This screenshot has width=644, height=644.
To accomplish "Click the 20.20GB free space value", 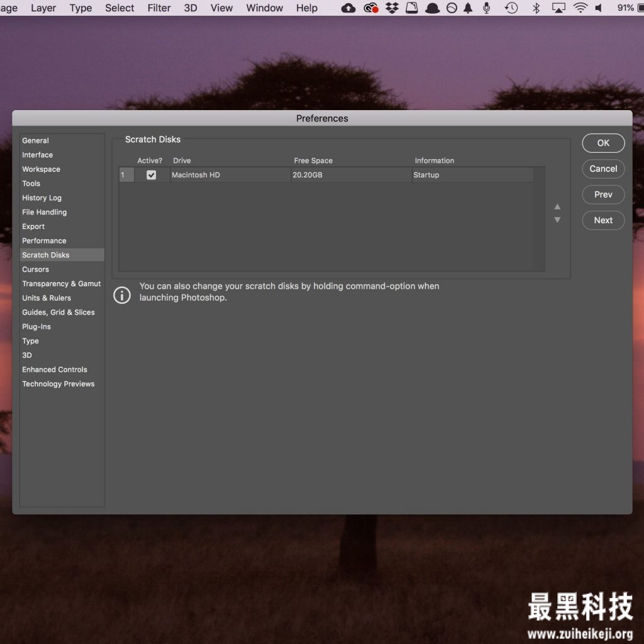I will coord(307,175).
